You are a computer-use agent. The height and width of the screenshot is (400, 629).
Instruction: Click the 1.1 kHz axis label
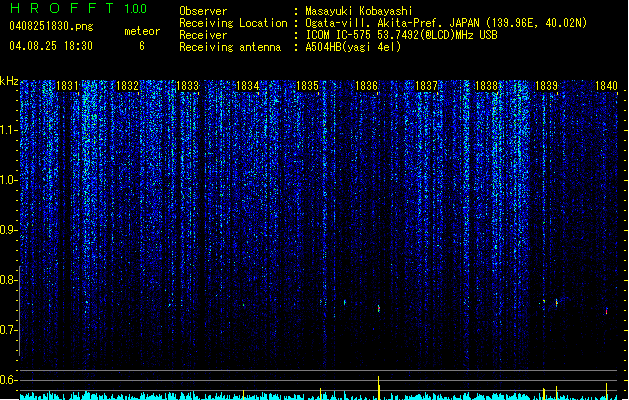tap(8, 130)
